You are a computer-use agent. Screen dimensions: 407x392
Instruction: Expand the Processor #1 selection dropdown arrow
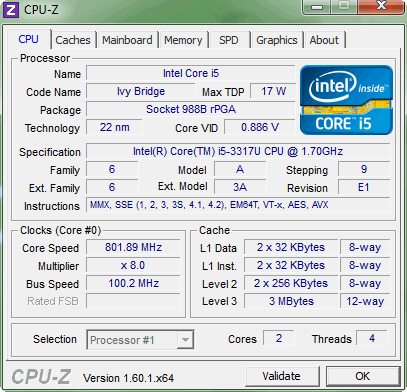[x=185, y=340]
